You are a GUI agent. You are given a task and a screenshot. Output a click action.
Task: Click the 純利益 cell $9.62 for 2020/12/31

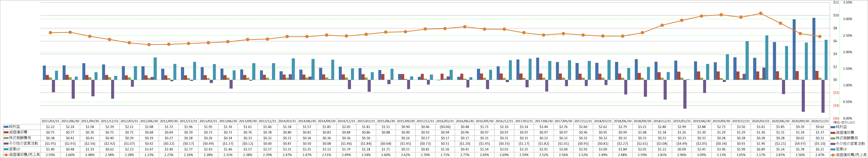pyautogui.click(x=820, y=127)
